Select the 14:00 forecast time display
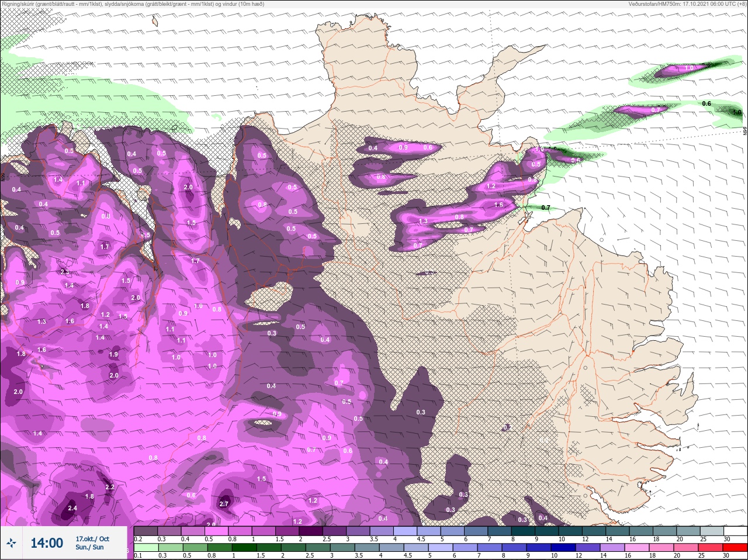The height and width of the screenshot is (560, 748). 47,543
